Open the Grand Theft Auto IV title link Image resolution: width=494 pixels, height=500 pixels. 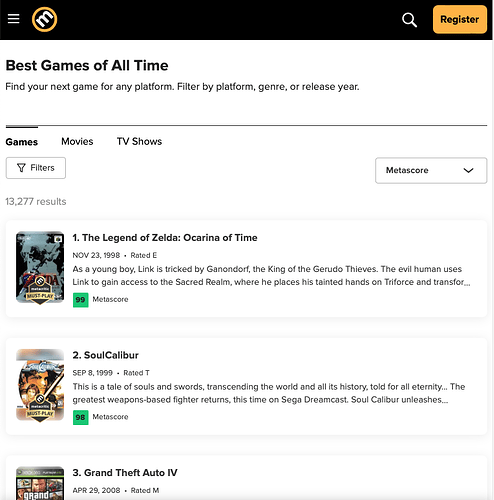click(x=125, y=473)
